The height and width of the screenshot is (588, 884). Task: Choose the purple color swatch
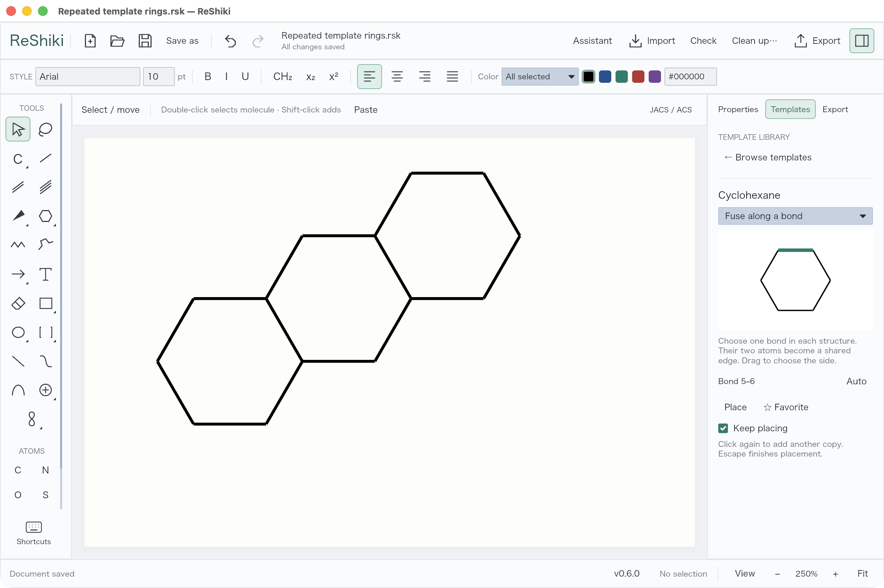click(x=654, y=77)
